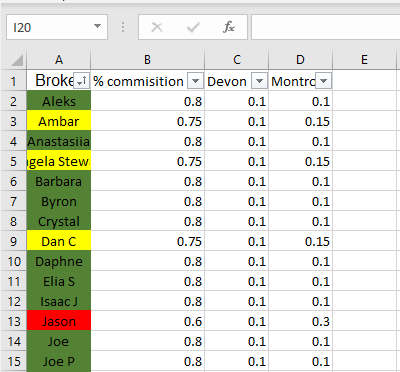
Task: Select the red Jason cell
Action: 59,321
